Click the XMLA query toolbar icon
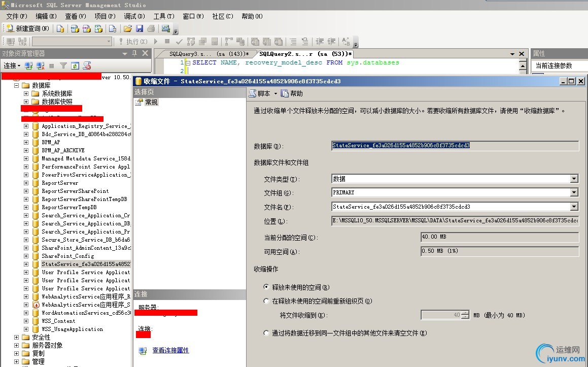The height and width of the screenshot is (367, 588). tap(98, 28)
